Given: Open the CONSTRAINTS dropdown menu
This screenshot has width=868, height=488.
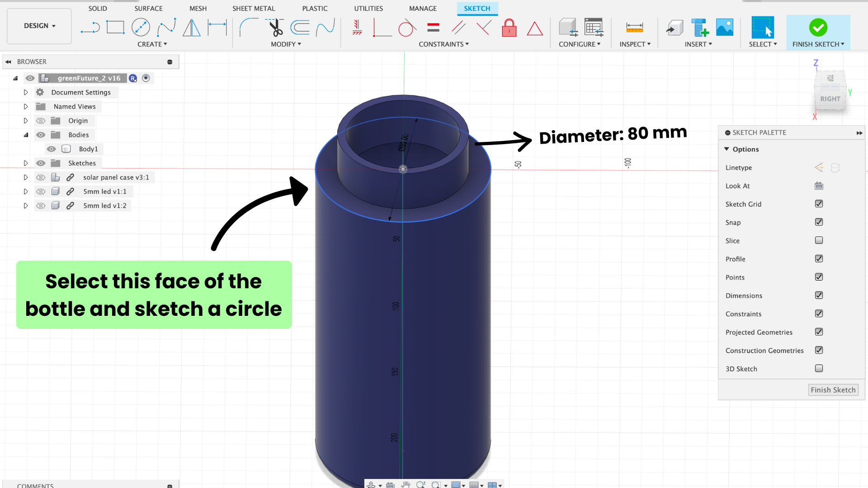Looking at the screenshot, I should 443,44.
